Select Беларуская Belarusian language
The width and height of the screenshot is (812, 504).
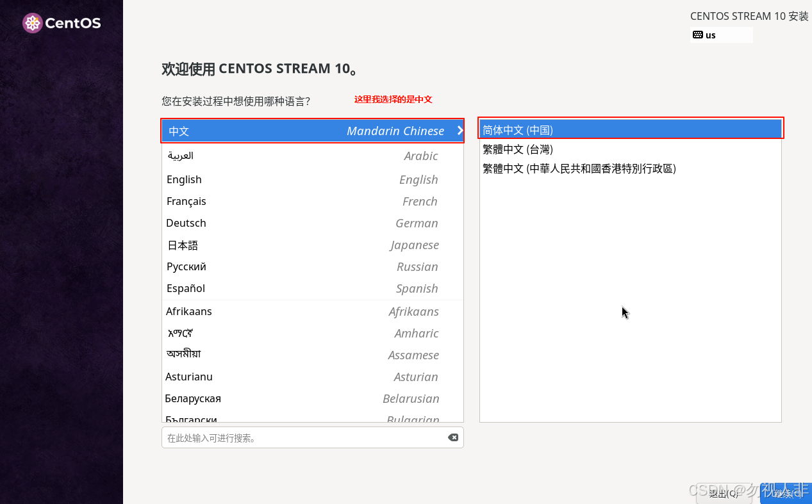tap(313, 398)
